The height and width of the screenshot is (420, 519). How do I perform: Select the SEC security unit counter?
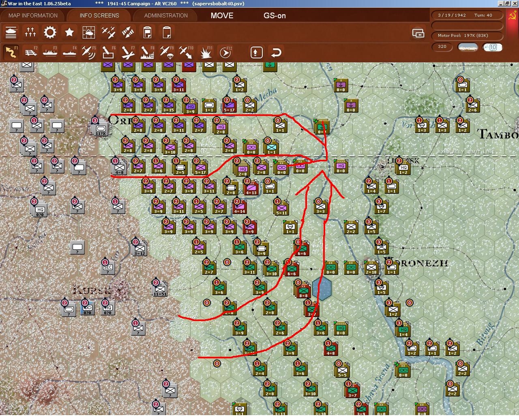pos(108,267)
